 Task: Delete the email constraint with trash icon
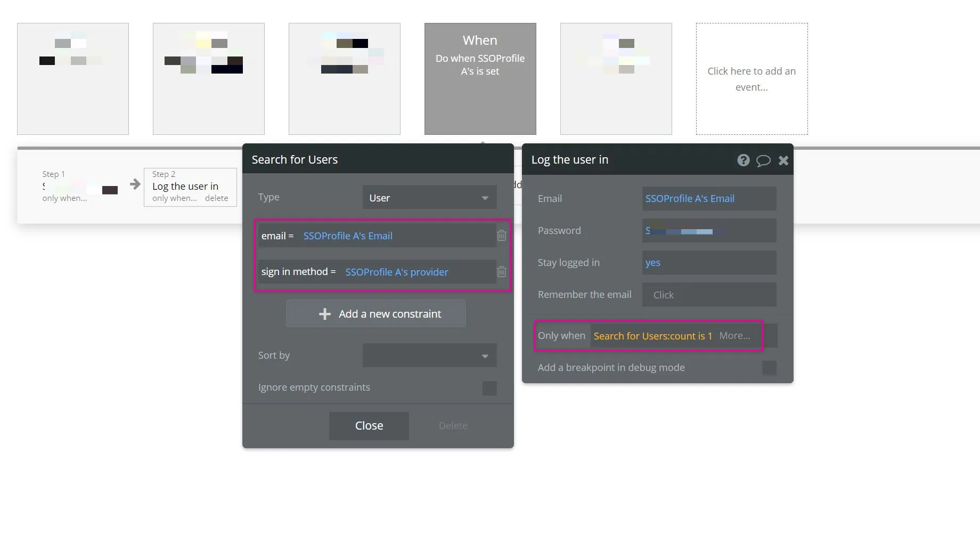click(501, 235)
